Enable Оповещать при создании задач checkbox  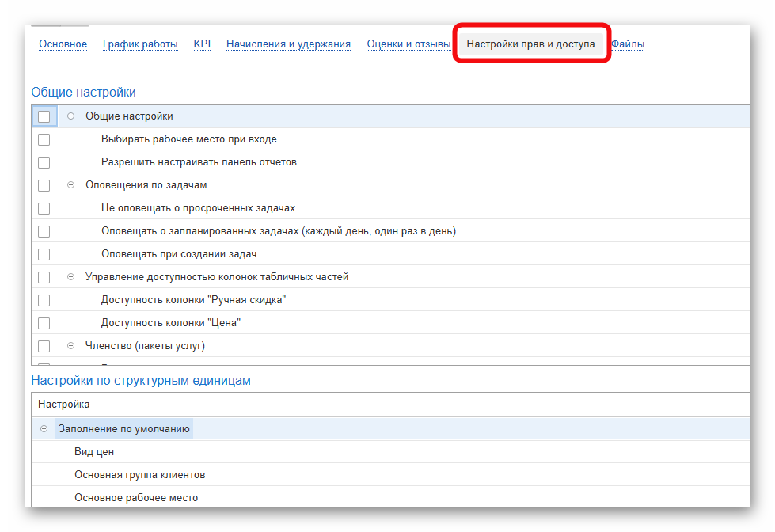pos(44,254)
